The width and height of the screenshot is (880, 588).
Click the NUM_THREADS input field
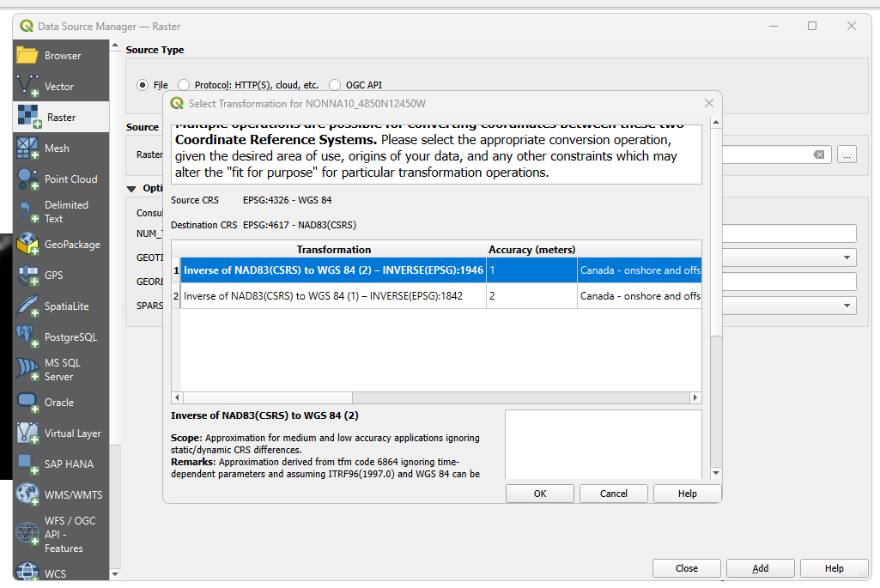click(x=789, y=233)
